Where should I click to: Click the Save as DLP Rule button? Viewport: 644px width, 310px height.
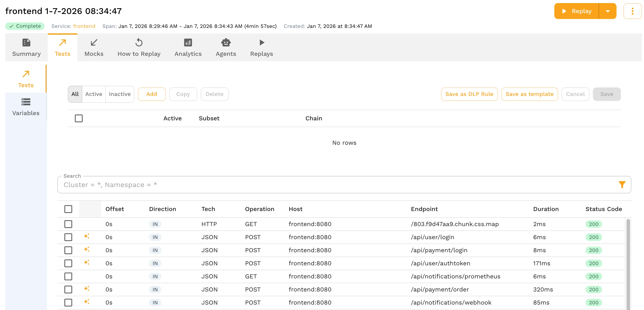click(469, 94)
